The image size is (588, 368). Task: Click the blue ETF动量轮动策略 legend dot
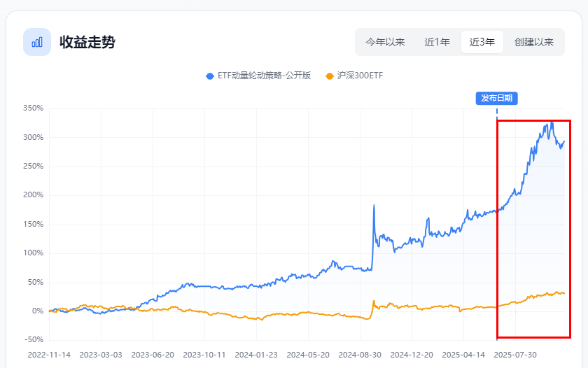click(209, 76)
